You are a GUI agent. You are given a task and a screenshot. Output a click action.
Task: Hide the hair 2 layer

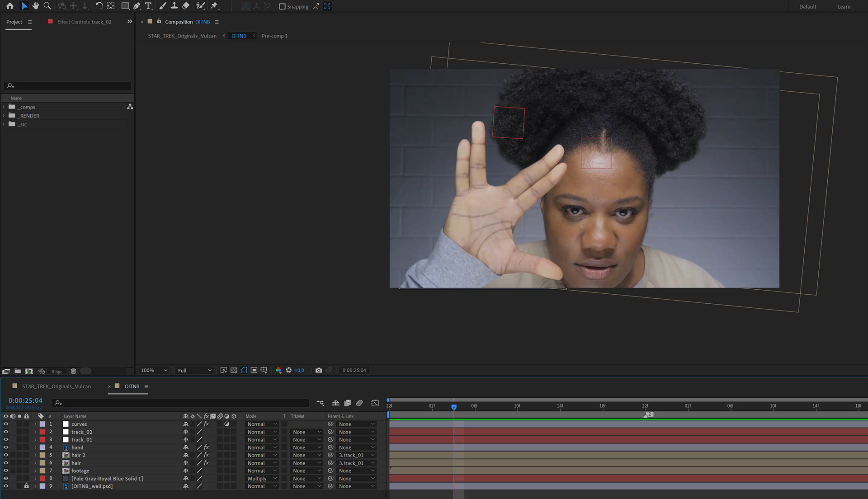point(6,455)
